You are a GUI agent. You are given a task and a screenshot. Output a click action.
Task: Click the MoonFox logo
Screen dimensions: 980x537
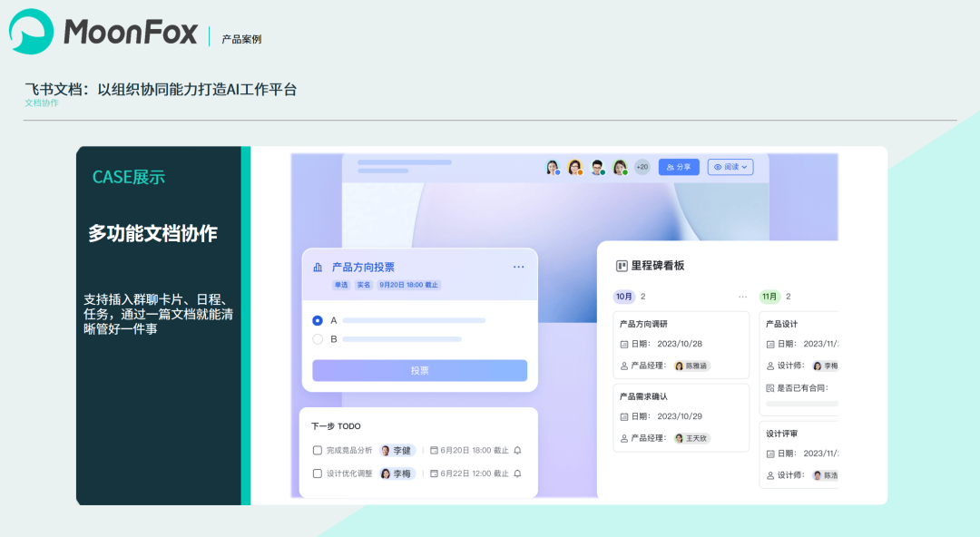103,32
